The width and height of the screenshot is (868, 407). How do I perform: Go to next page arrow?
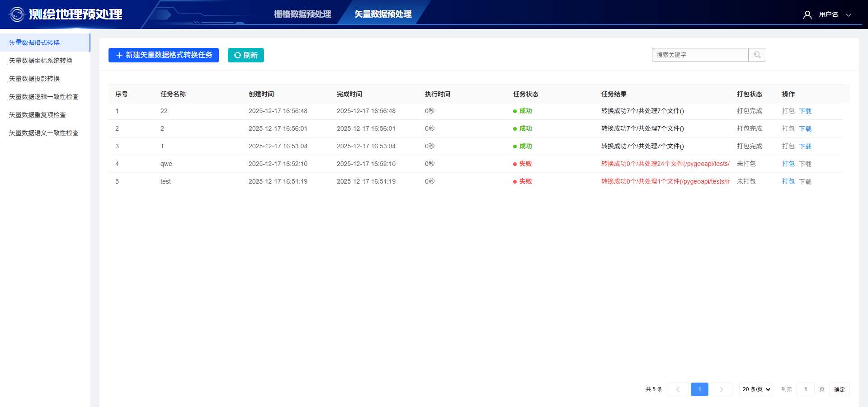click(x=721, y=389)
